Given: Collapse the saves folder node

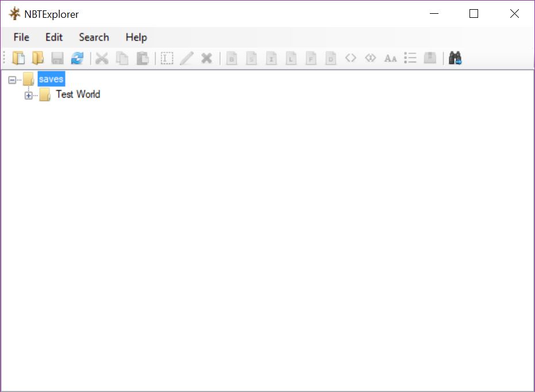Looking at the screenshot, I should tap(12, 80).
